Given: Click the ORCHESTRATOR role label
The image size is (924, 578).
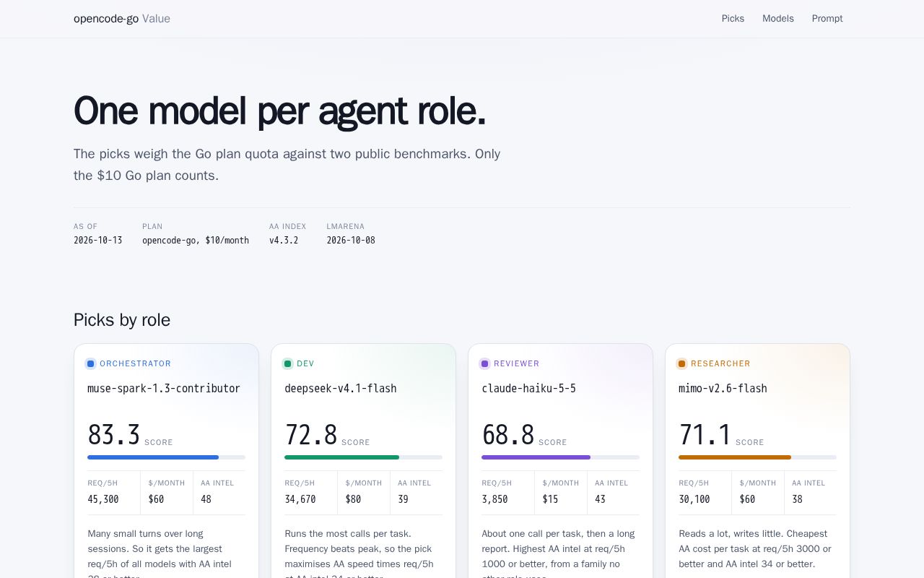Looking at the screenshot, I should [136, 363].
